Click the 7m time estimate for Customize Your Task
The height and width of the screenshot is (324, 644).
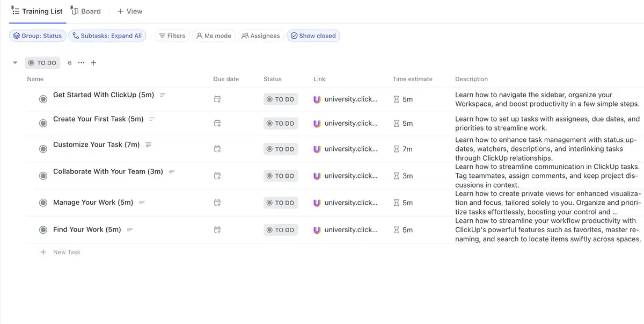point(403,149)
